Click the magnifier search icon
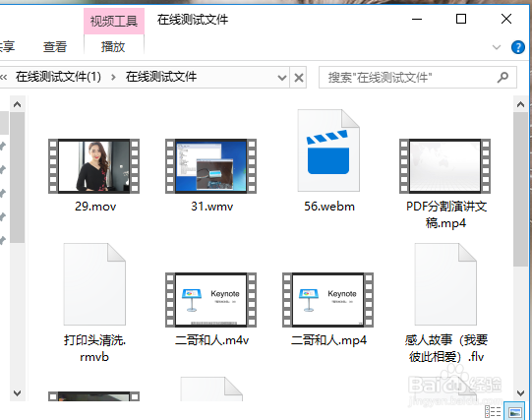The image size is (532, 420). 502,78
